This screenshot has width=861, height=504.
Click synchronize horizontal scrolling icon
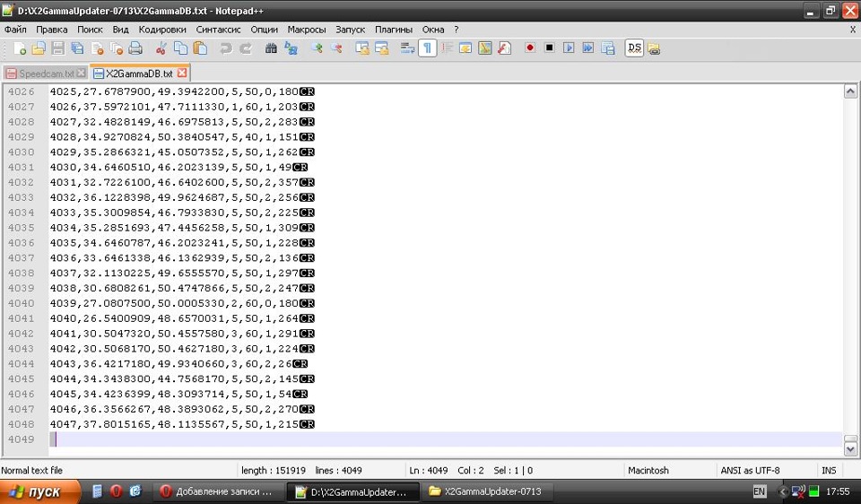click(382, 48)
